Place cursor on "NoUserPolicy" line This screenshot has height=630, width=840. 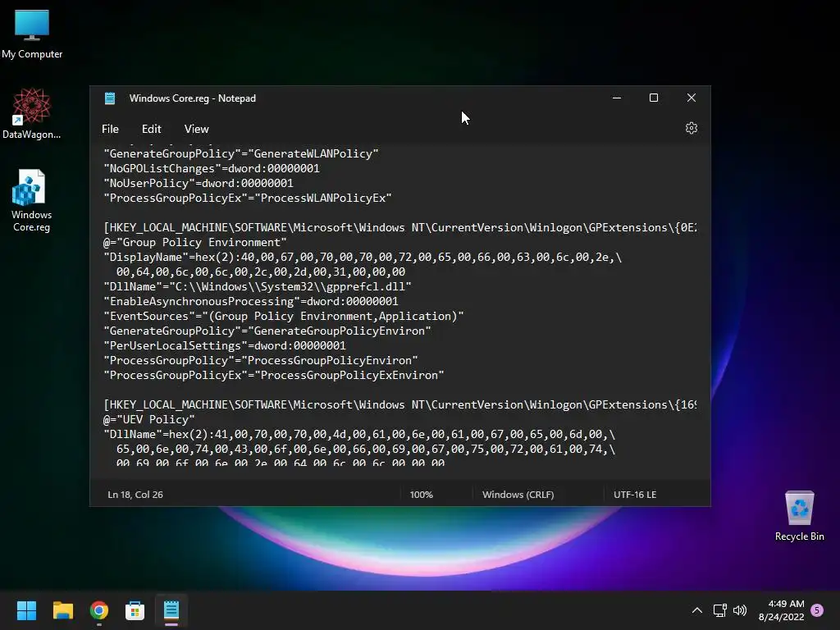coord(199,183)
